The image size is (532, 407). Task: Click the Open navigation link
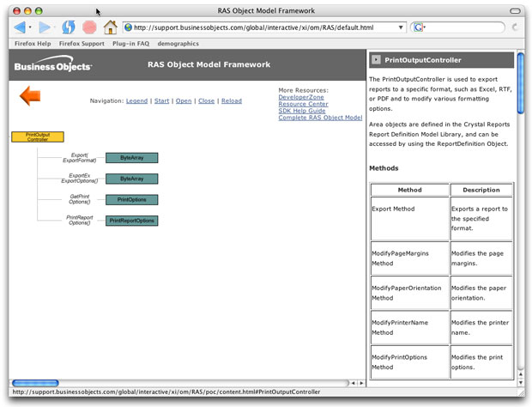click(184, 100)
